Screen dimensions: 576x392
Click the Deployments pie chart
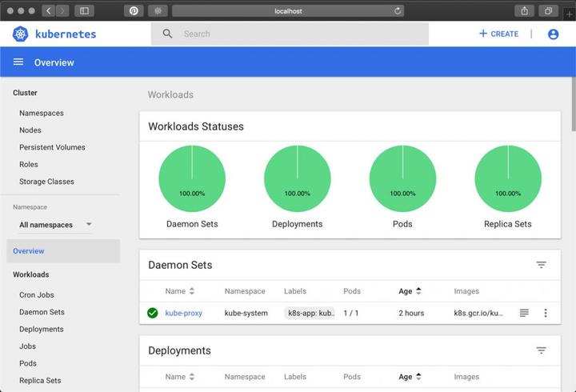point(297,178)
